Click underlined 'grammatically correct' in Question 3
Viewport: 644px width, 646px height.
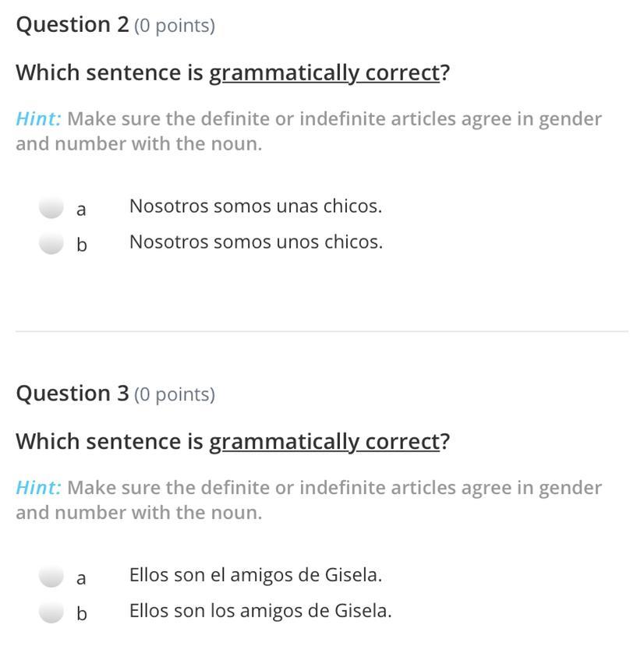324,442
